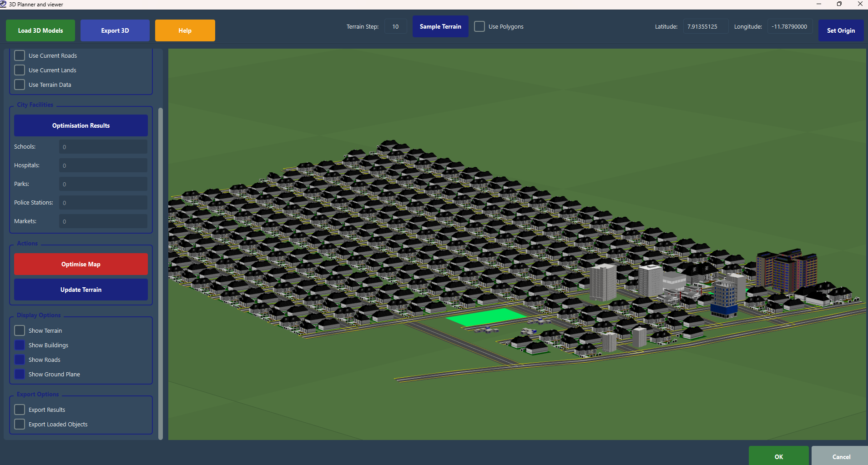Click the Terrain Step input field
The width and height of the screenshot is (868, 465).
click(396, 26)
